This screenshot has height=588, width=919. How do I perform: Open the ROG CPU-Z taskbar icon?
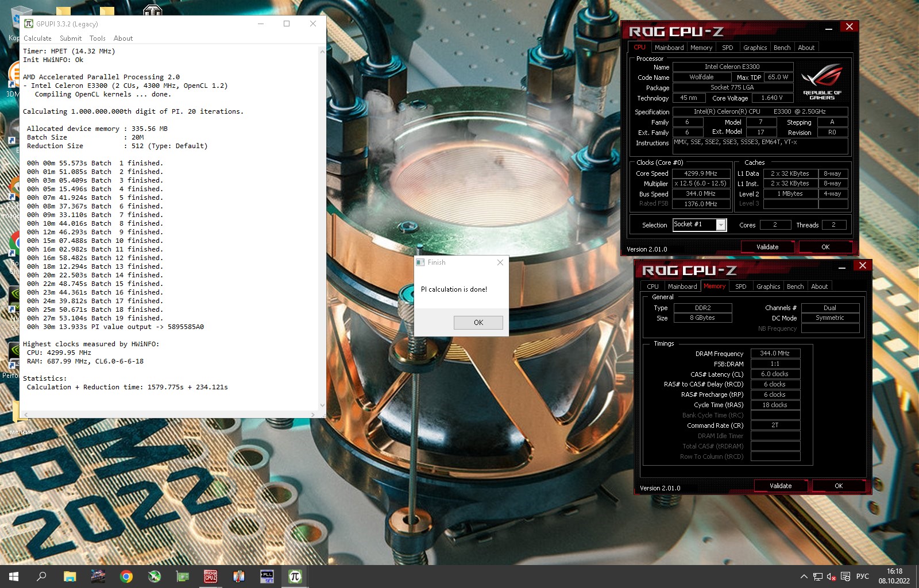(211, 577)
